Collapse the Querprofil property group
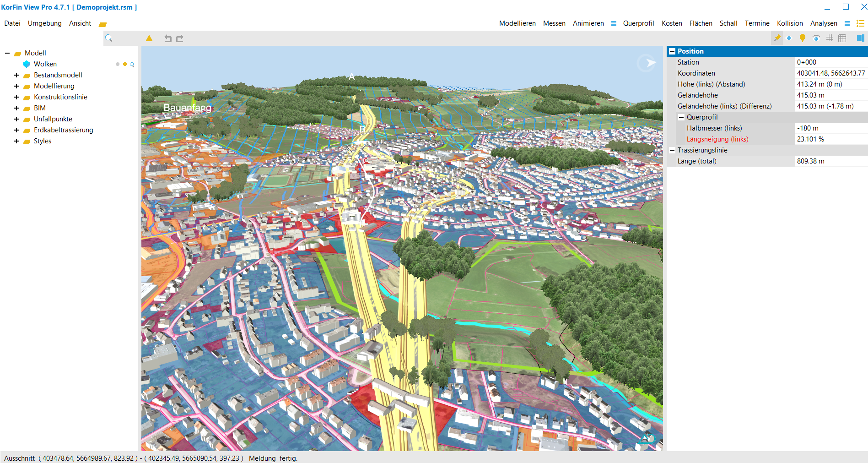 [681, 117]
